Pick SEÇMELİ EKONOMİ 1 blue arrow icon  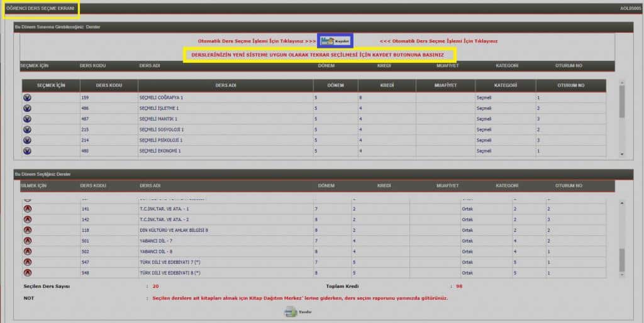(x=27, y=151)
